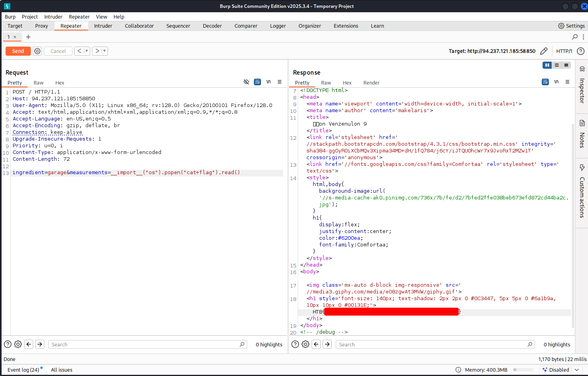588x376 pixels.
Task: Switch to Intruder tab
Action: [103, 26]
